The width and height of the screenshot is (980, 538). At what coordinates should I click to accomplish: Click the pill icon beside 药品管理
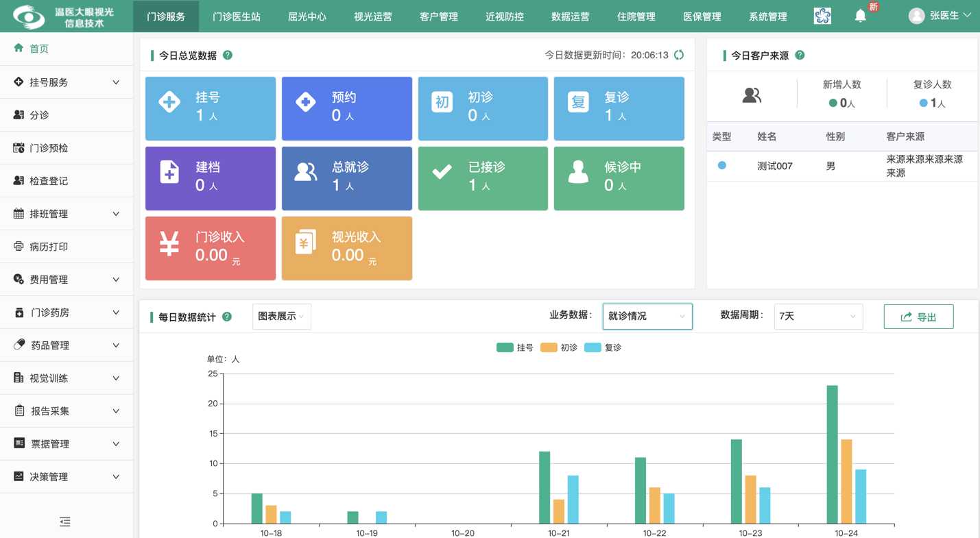(x=19, y=345)
